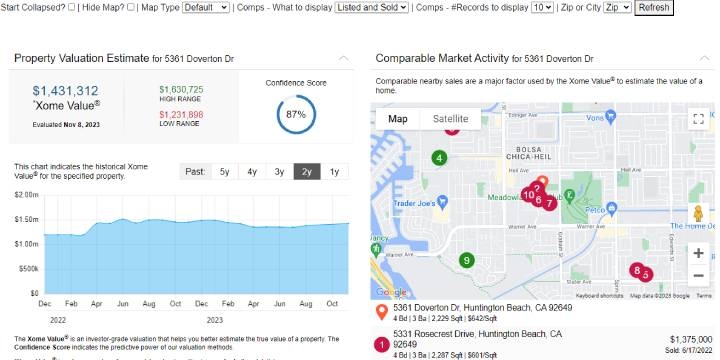Click the Street View pegman icon
Viewport: 720px width, 360px height.
pyautogui.click(x=698, y=214)
